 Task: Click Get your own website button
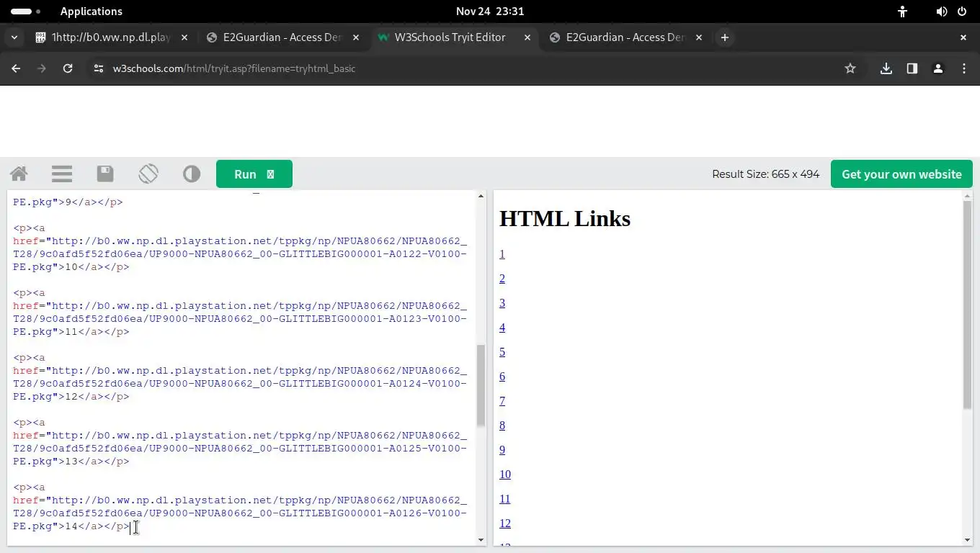pyautogui.click(x=901, y=174)
